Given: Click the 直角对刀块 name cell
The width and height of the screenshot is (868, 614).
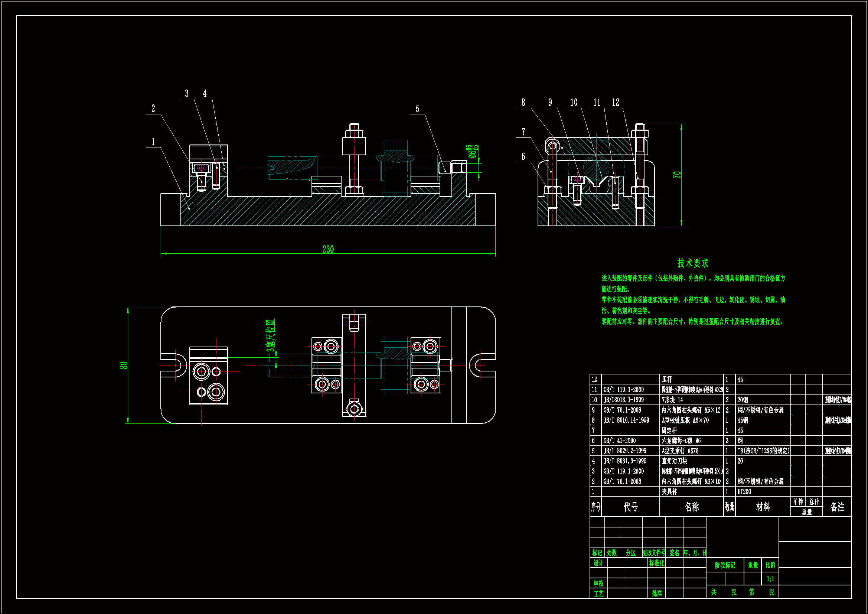Looking at the screenshot, I should 675,461.
